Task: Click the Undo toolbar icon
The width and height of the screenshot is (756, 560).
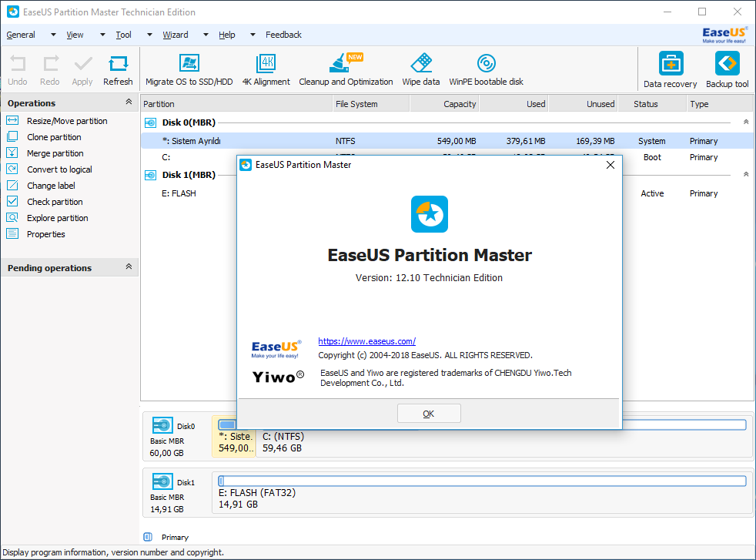Action: point(18,70)
